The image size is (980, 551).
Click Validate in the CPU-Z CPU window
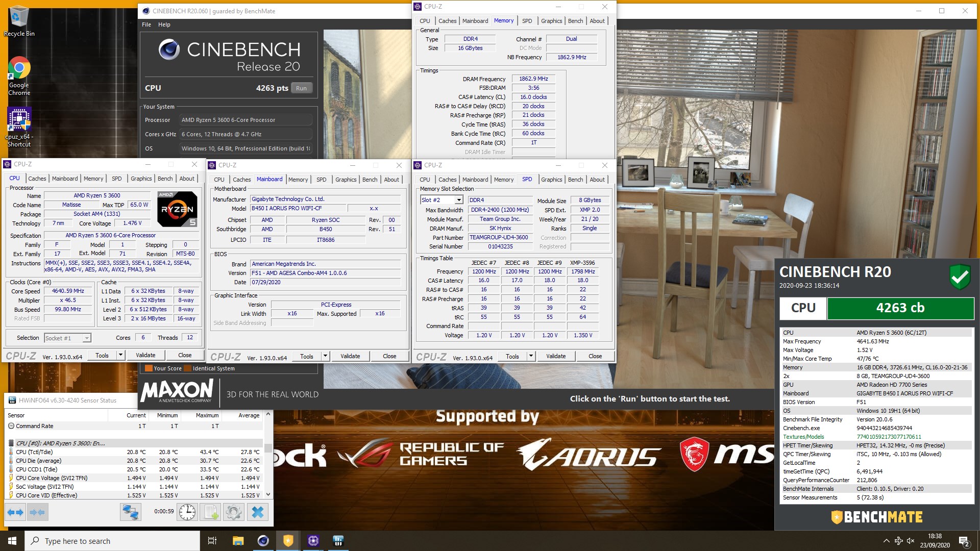145,355
